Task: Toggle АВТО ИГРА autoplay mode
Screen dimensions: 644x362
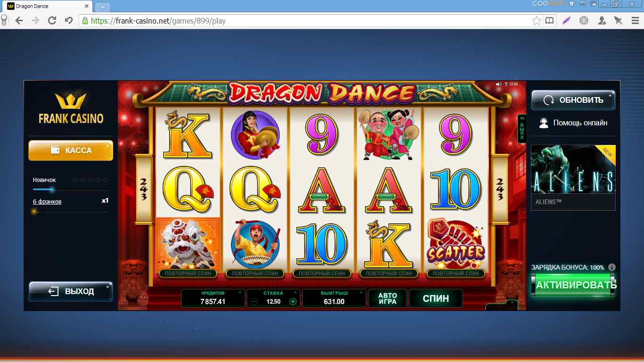Action: coord(388,298)
